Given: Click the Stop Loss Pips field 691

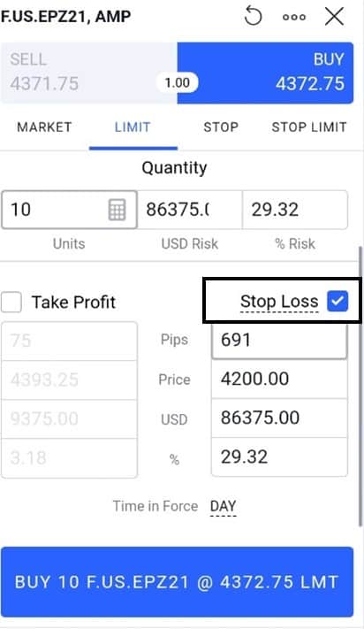Looking at the screenshot, I should pyautogui.click(x=279, y=341).
